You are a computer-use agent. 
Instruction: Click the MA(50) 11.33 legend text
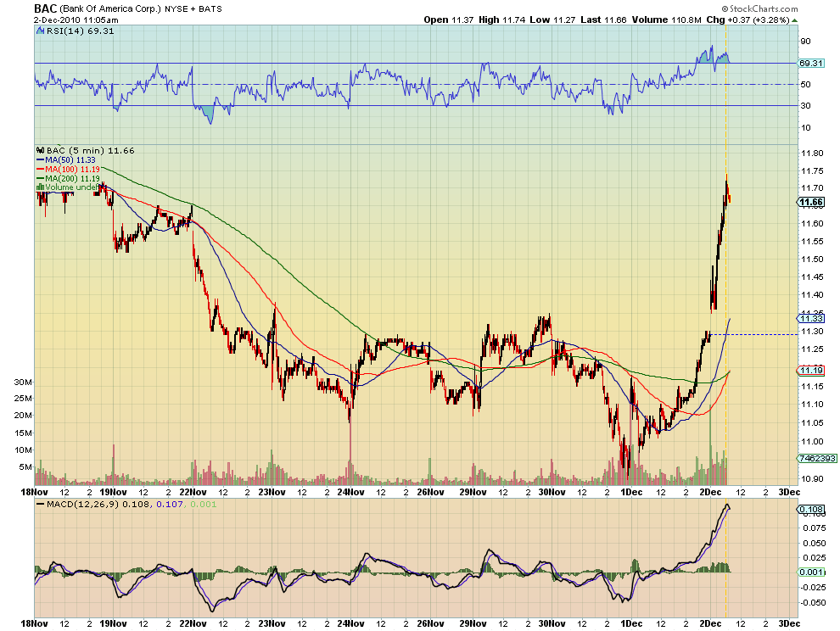click(70, 159)
